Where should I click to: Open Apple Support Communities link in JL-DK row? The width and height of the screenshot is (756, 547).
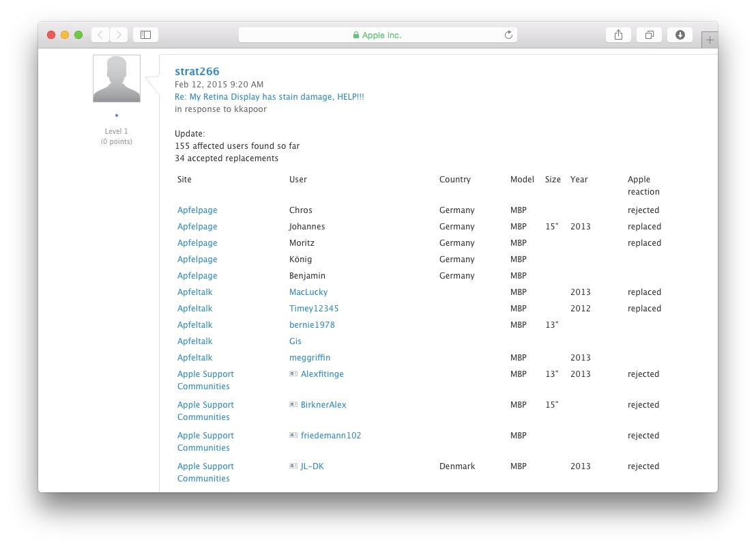point(205,473)
